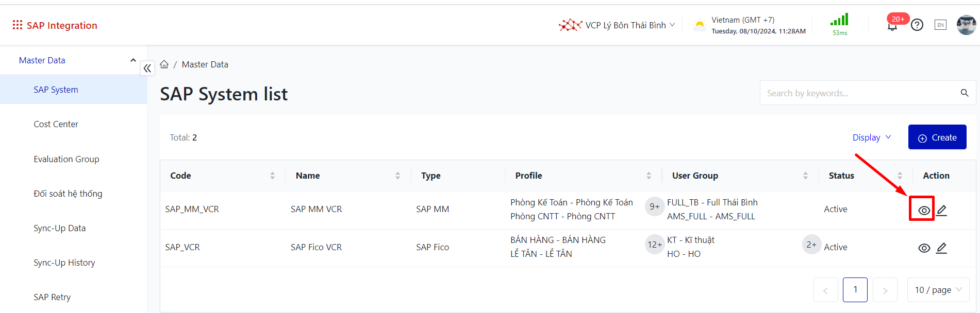This screenshot has height=313, width=980.
Task: Edit the SAP_MM_VCR row
Action: coord(942,210)
